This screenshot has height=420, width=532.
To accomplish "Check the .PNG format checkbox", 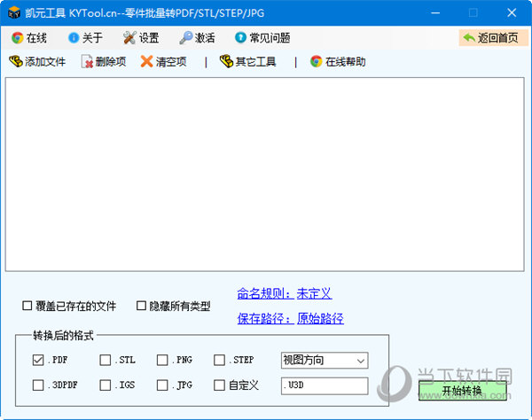I will (x=162, y=360).
